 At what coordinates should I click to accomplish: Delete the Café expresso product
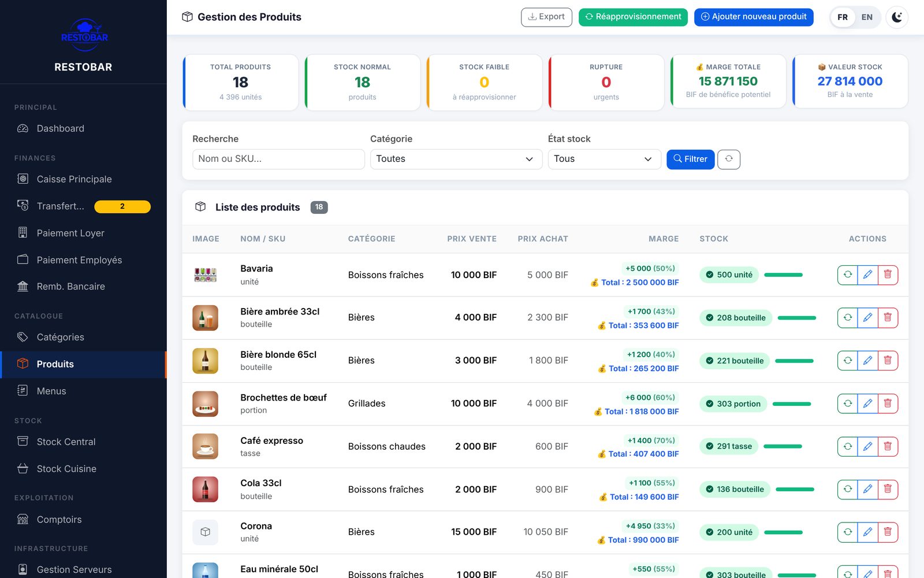tap(888, 446)
